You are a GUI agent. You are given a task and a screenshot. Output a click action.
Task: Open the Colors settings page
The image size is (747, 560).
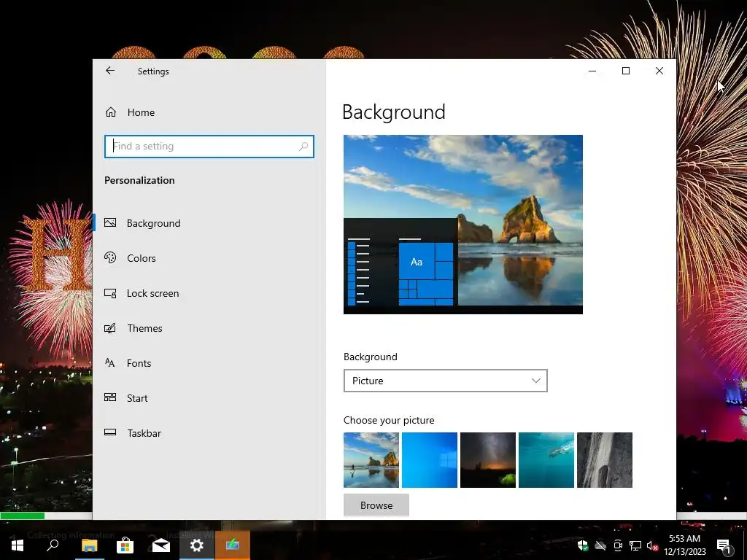(142, 258)
